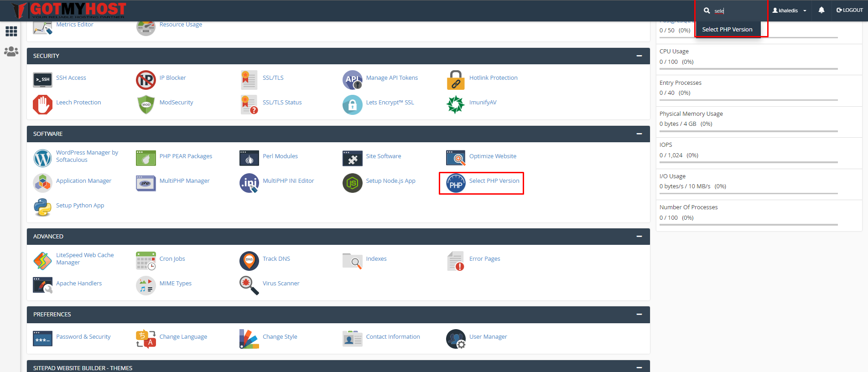This screenshot has width=868, height=372.
Task: Open the MultiPHP INI Editor link
Action: pos(288,181)
